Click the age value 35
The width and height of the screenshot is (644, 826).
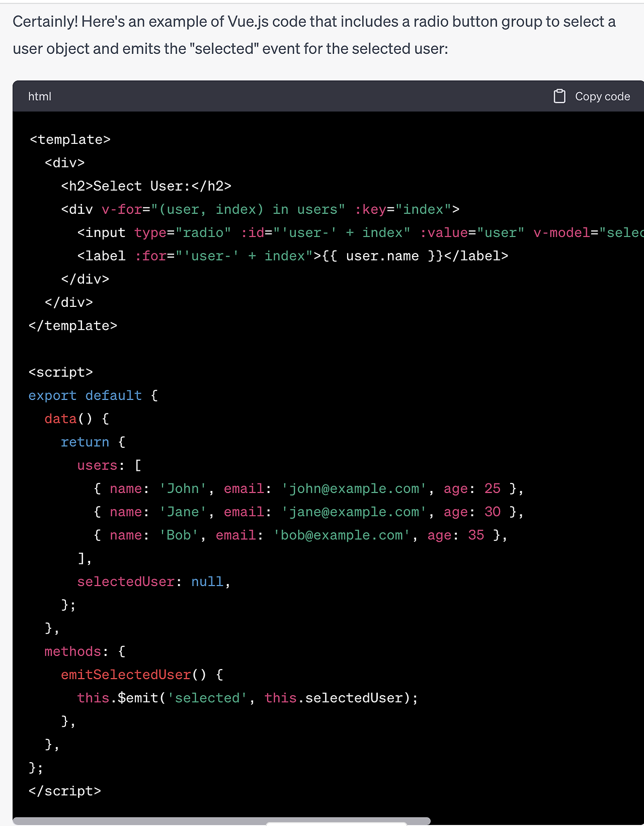pos(476,535)
